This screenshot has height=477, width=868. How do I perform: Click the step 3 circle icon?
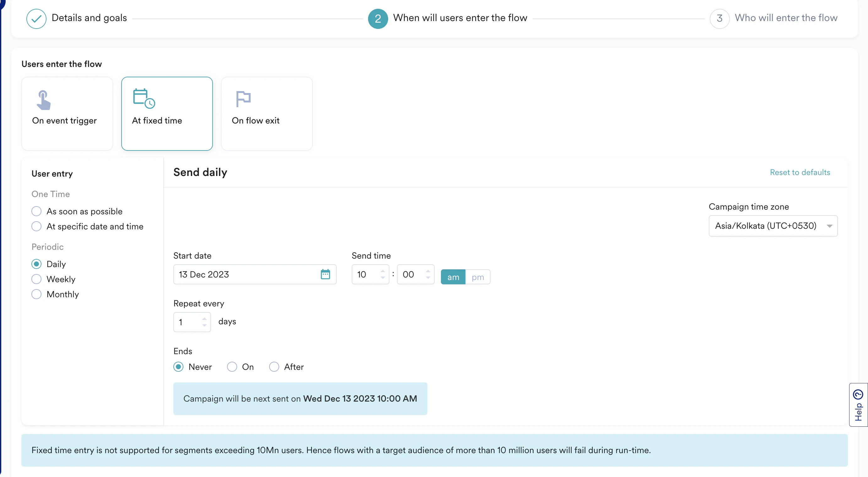click(x=719, y=19)
